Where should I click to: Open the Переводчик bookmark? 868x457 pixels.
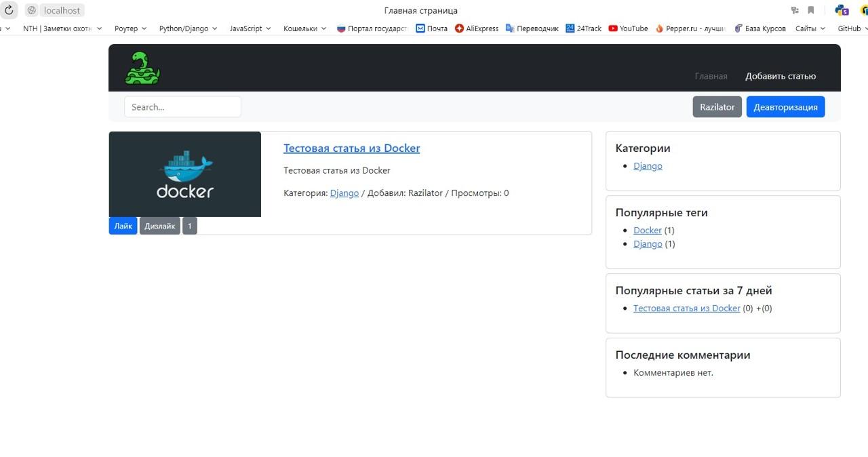(x=532, y=28)
